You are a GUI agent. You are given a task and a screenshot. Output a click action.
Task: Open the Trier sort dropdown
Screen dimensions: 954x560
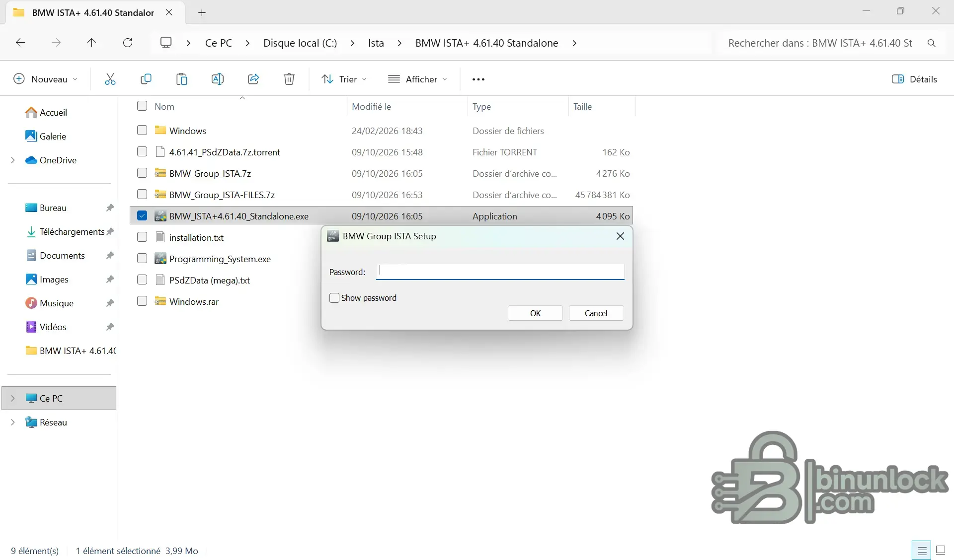(345, 79)
